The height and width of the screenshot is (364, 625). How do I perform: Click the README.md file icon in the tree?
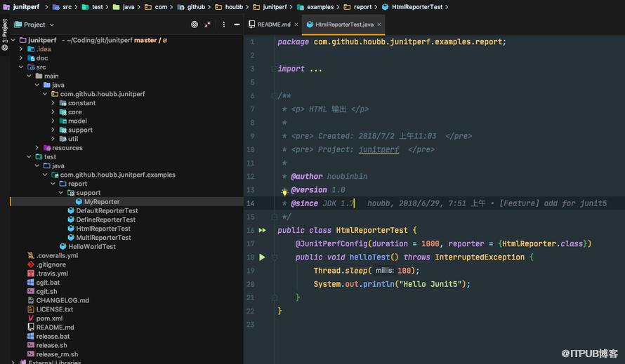(x=31, y=327)
